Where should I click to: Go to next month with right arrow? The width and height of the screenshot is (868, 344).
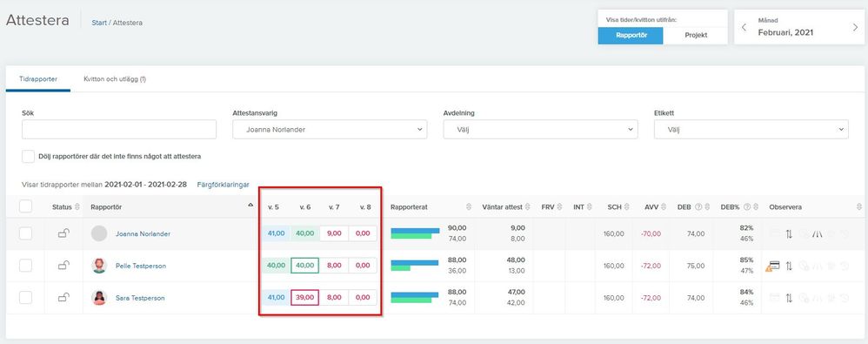click(x=855, y=27)
